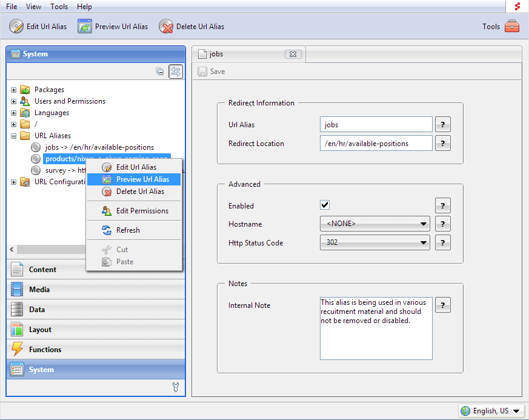Image resolution: width=529 pixels, height=420 pixels.
Task: Open the Http Status Code dropdown
Action: pyautogui.click(x=375, y=243)
